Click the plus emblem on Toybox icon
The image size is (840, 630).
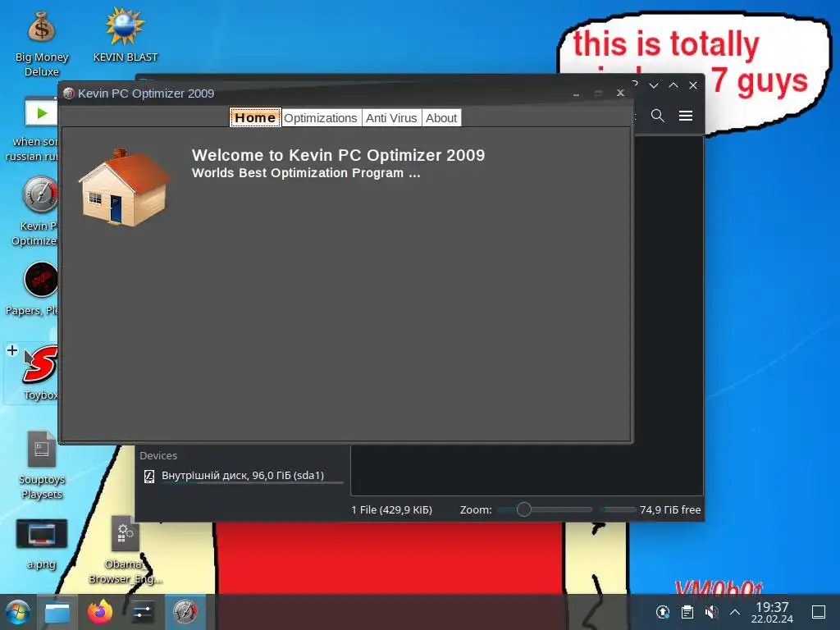pos(12,350)
